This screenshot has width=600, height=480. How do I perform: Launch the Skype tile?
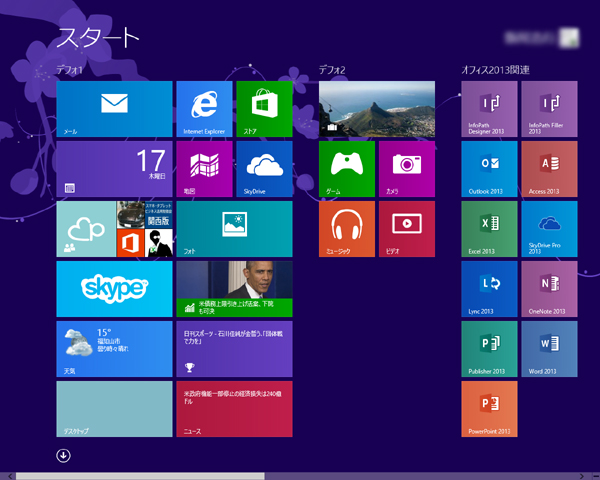(114, 289)
